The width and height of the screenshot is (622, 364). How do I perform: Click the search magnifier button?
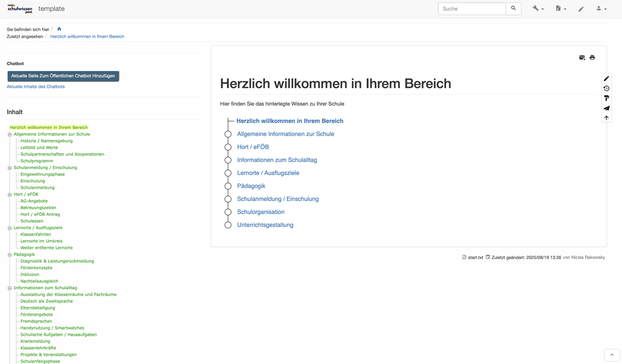[x=513, y=9]
